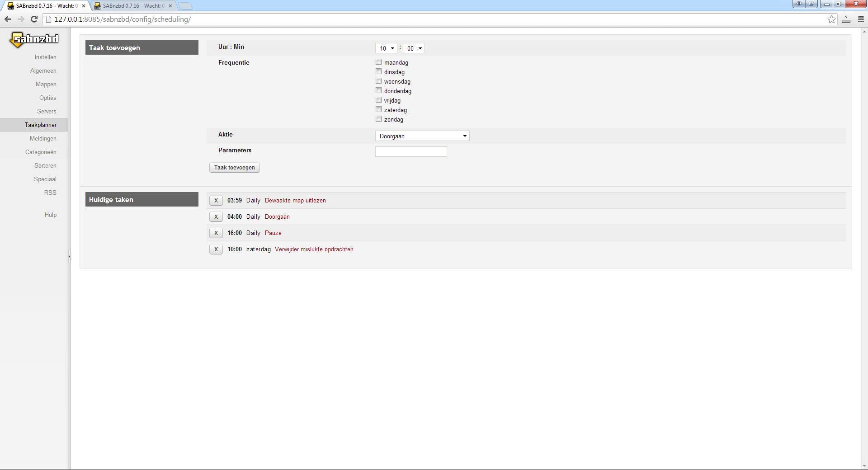Tick the dinsdag checkbox

[x=379, y=71]
